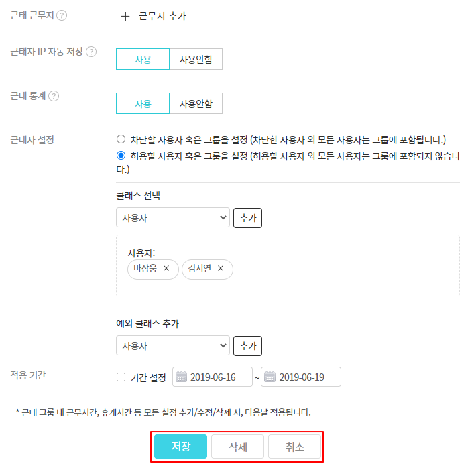Click 추가 button for 예외 클래스
This screenshot has height=476, width=474.
(247, 346)
